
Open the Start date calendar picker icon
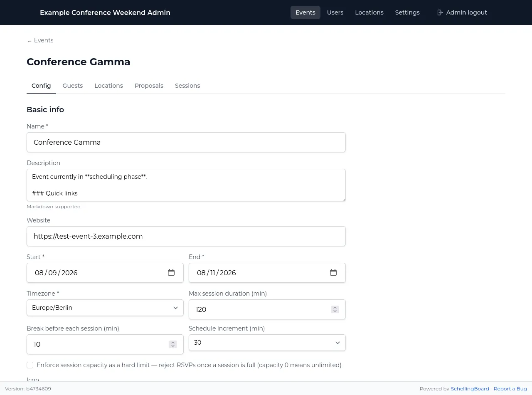coord(171,273)
